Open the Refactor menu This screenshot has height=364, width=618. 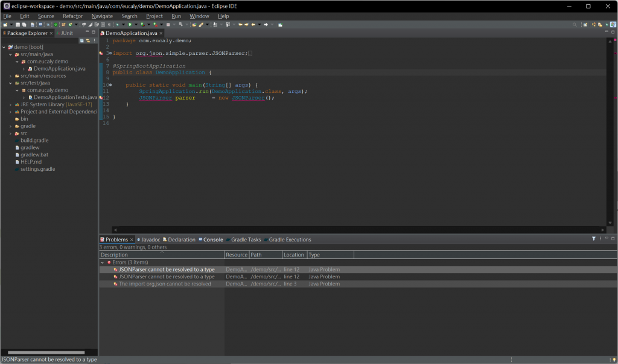pos(72,16)
